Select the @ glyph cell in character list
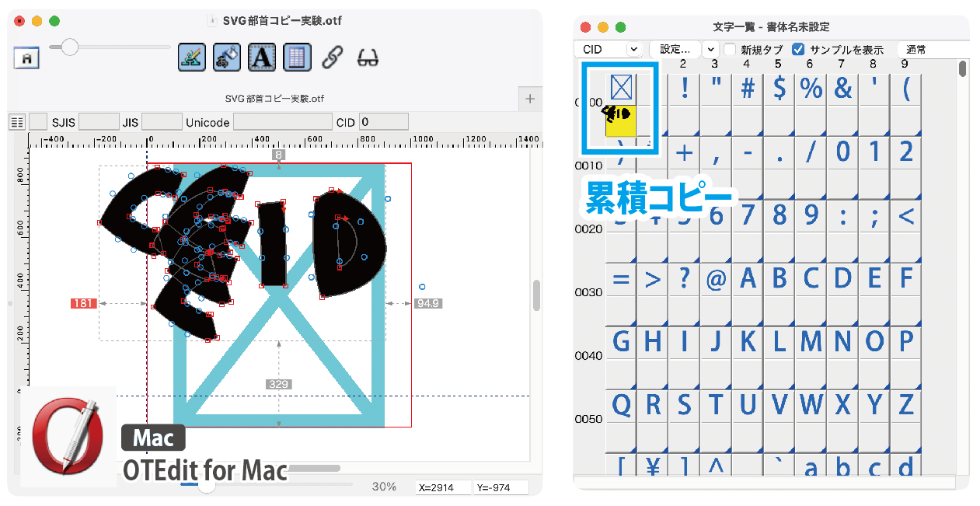980x506 pixels. [716, 279]
